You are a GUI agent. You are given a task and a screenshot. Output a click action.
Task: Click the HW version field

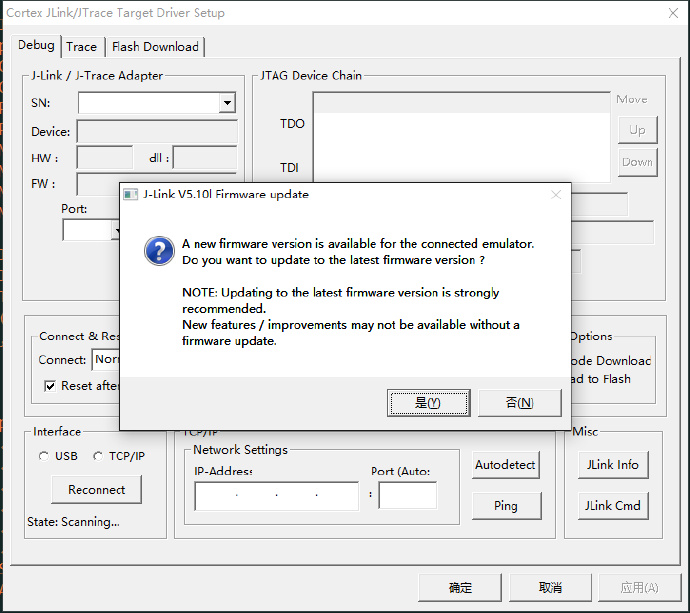coord(105,158)
